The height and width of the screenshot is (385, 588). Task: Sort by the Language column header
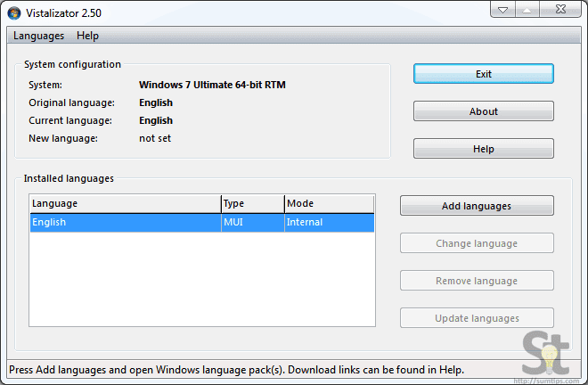coord(126,204)
